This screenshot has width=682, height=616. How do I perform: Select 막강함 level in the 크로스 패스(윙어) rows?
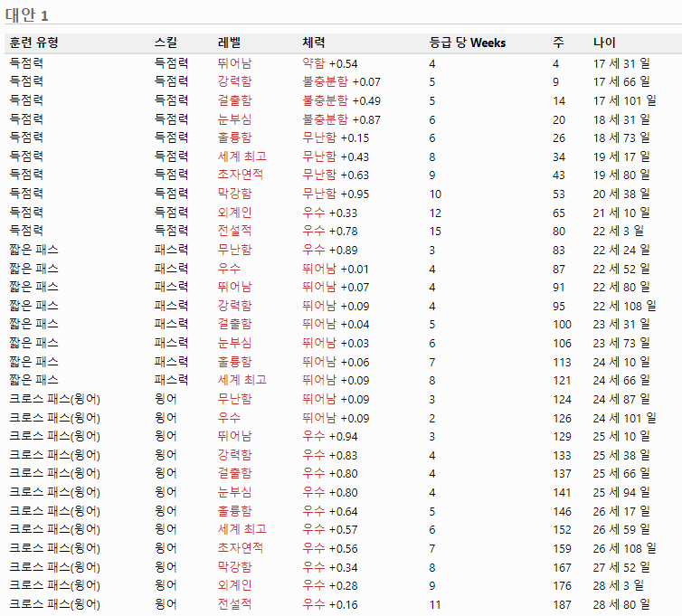(x=235, y=567)
